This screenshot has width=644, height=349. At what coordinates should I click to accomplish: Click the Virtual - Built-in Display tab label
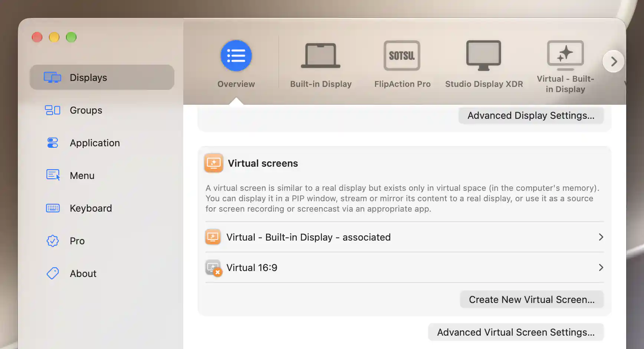pyautogui.click(x=565, y=84)
